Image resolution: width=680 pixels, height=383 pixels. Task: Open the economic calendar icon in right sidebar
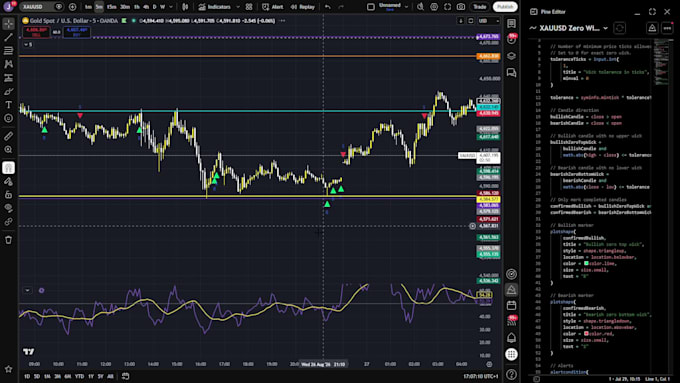pos(512,305)
